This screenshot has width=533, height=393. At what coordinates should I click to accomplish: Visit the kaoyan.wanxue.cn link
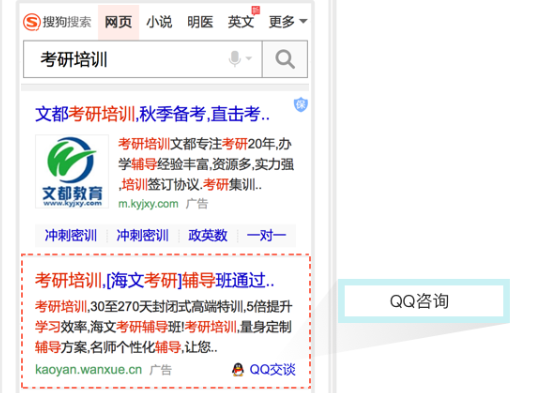coord(88,369)
